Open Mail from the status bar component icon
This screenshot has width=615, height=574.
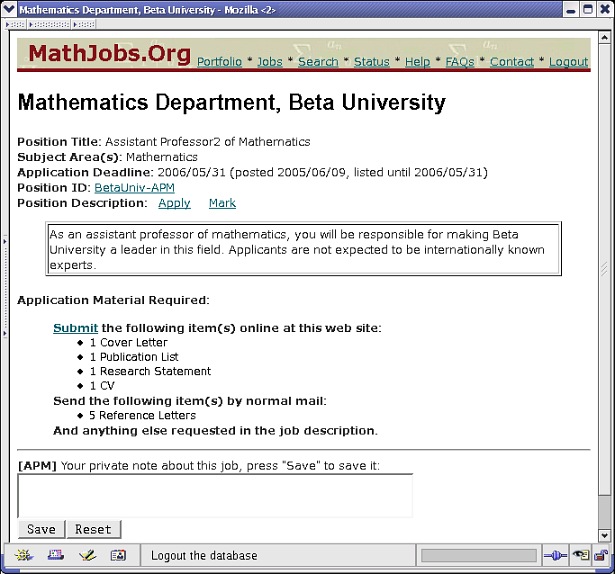point(56,555)
